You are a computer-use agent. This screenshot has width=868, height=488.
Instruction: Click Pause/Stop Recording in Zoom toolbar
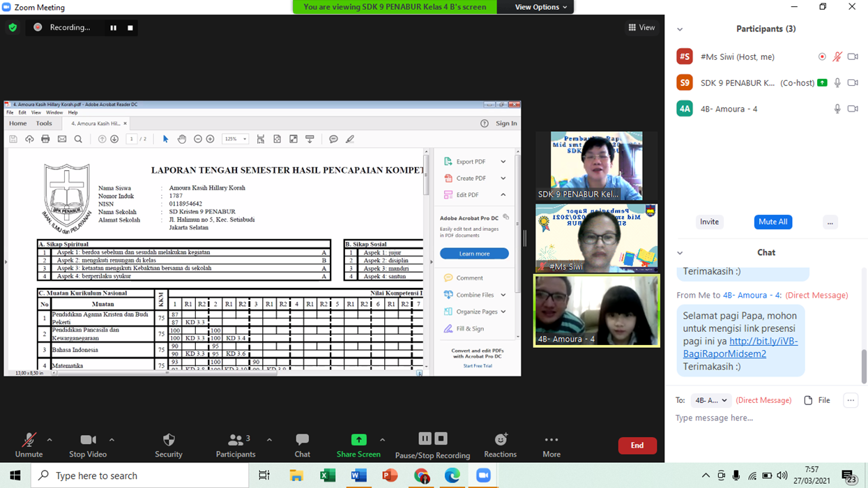click(432, 445)
